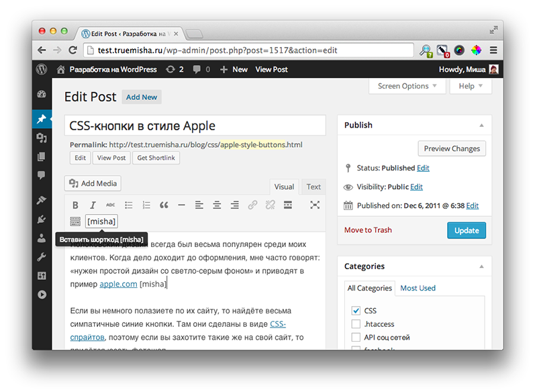Viewport: 537px width, 392px height.
Task: Click the Move to Trash link
Action: tap(368, 230)
